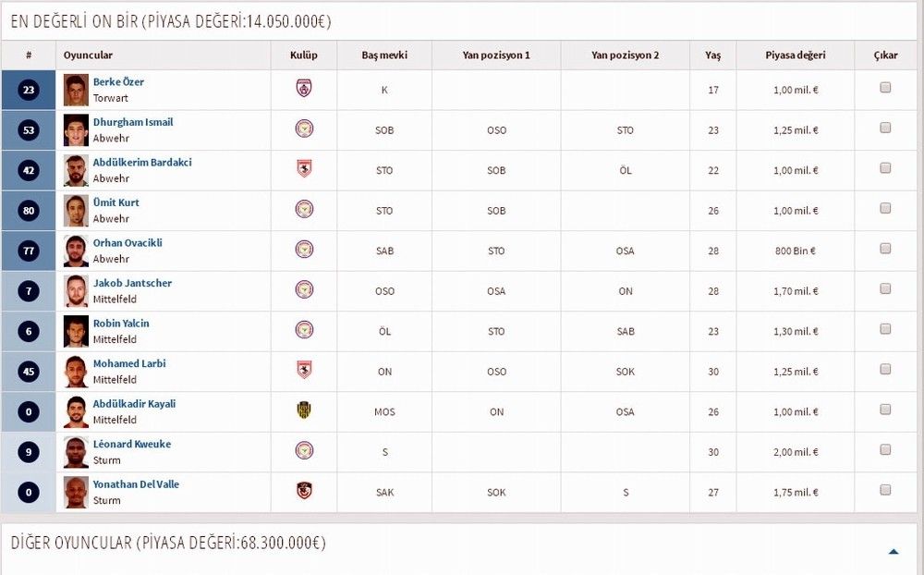This screenshot has height=575, width=924.
Task: Sort the table by Piyasa değeri column
Action: click(795, 55)
